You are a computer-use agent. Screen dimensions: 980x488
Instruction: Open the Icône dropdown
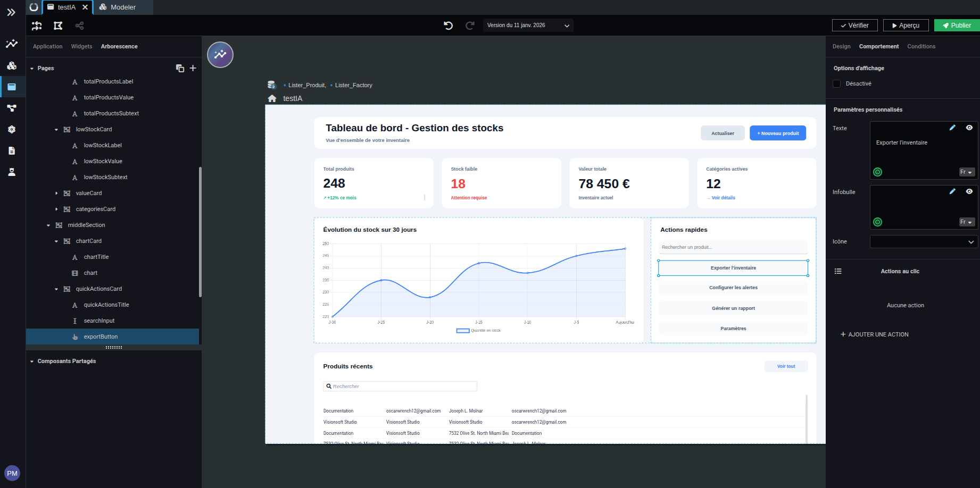[x=923, y=242]
